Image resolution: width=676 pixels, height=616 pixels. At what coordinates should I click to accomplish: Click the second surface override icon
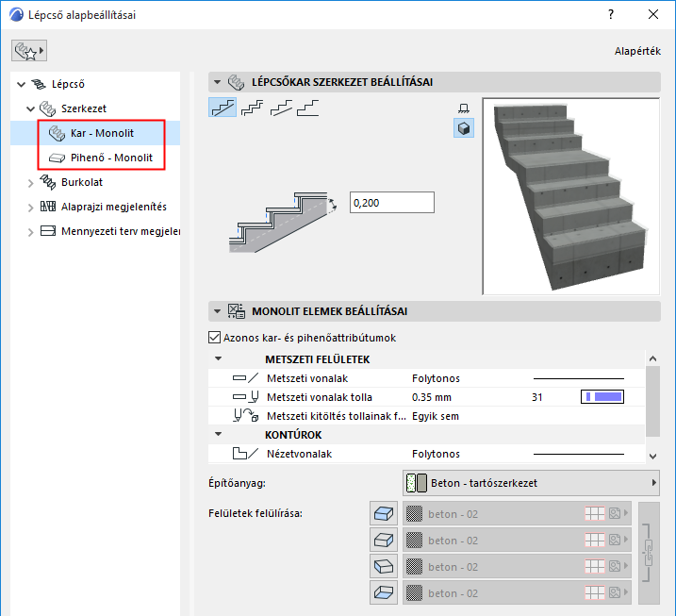384,541
